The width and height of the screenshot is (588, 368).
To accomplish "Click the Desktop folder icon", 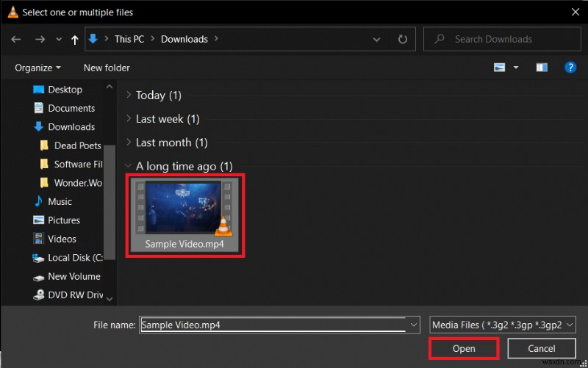I will point(38,90).
